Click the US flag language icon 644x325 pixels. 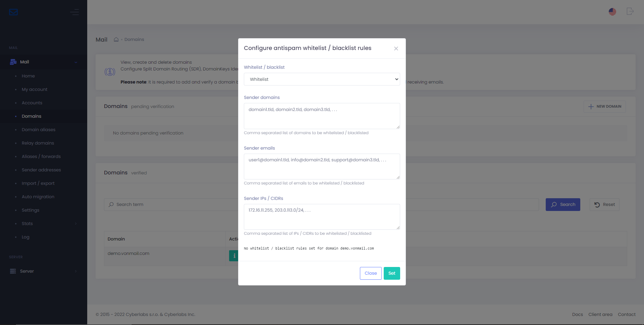(x=612, y=12)
